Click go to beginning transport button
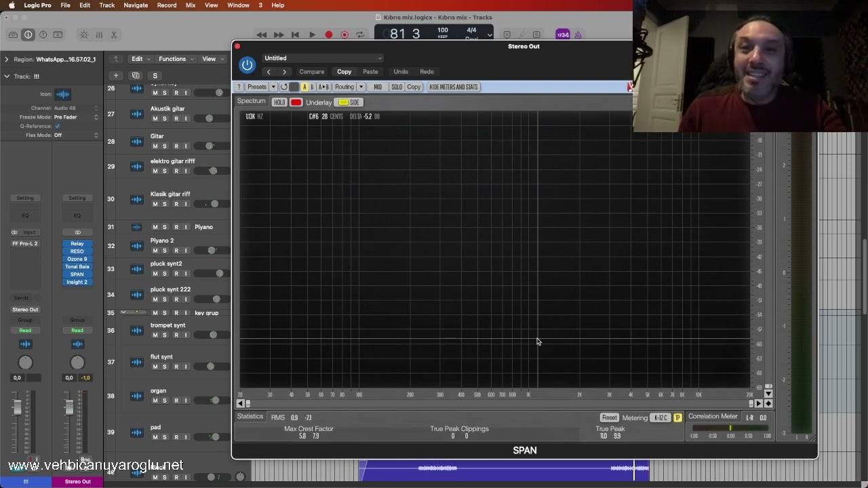The width and height of the screenshot is (868, 488). click(295, 35)
